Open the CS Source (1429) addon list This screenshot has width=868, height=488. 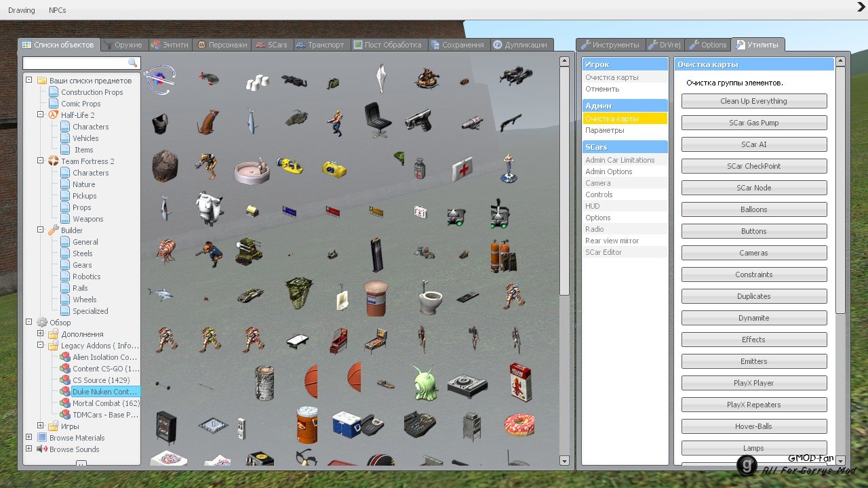[101, 380]
